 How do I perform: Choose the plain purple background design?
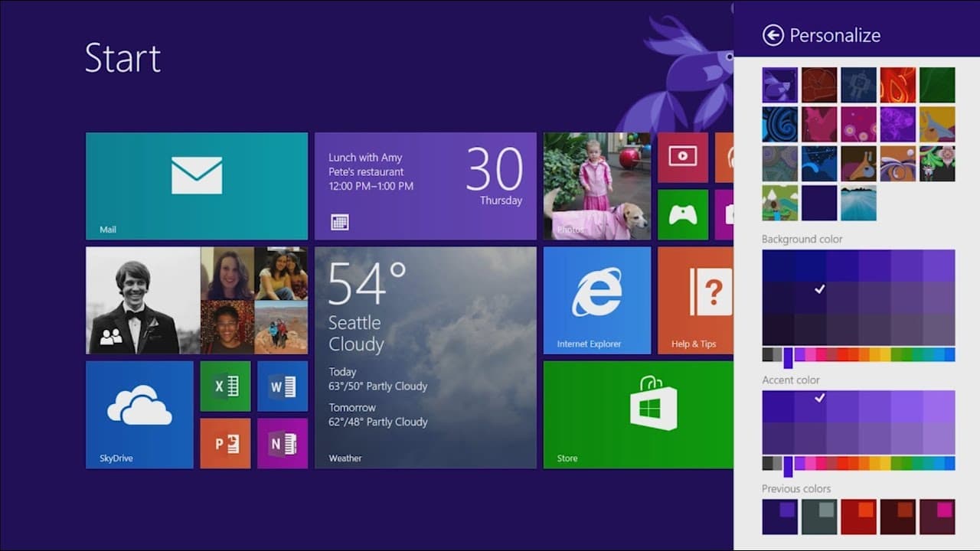[818, 203]
